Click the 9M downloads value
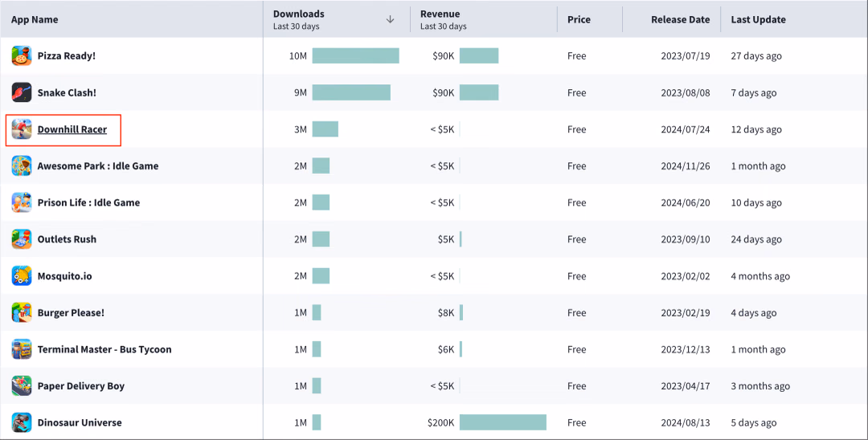The image size is (868, 440). click(301, 92)
